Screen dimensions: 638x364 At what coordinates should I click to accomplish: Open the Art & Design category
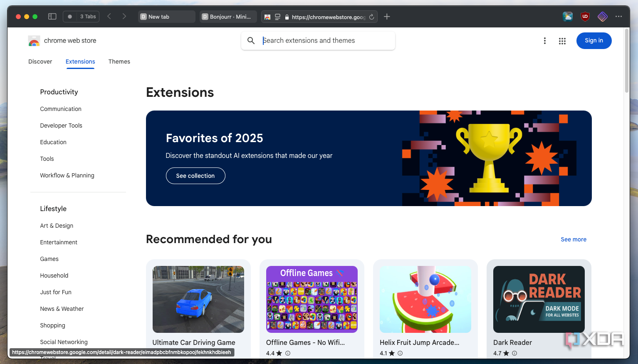coord(57,226)
